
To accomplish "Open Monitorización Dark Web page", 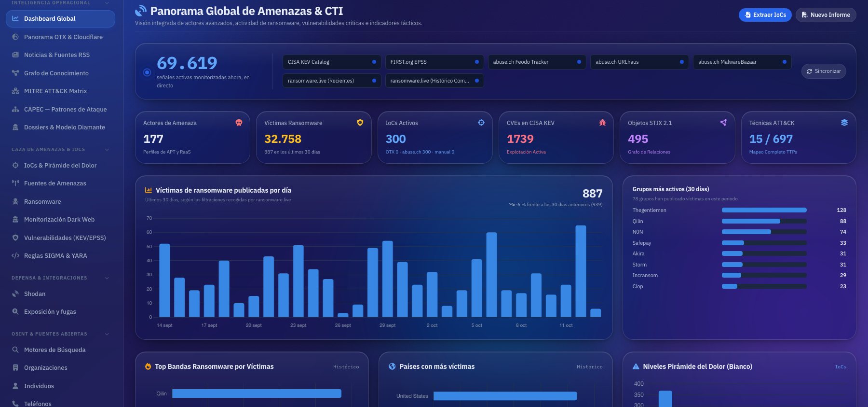I will pyautogui.click(x=60, y=220).
